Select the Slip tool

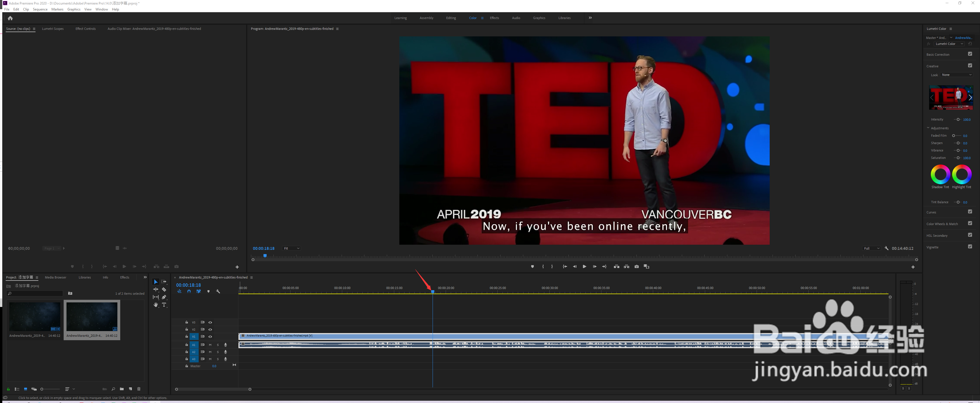click(155, 297)
